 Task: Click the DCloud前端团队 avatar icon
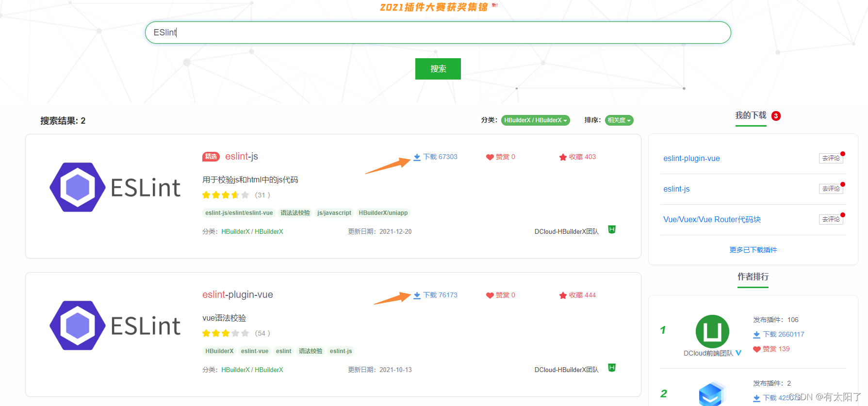tap(712, 332)
